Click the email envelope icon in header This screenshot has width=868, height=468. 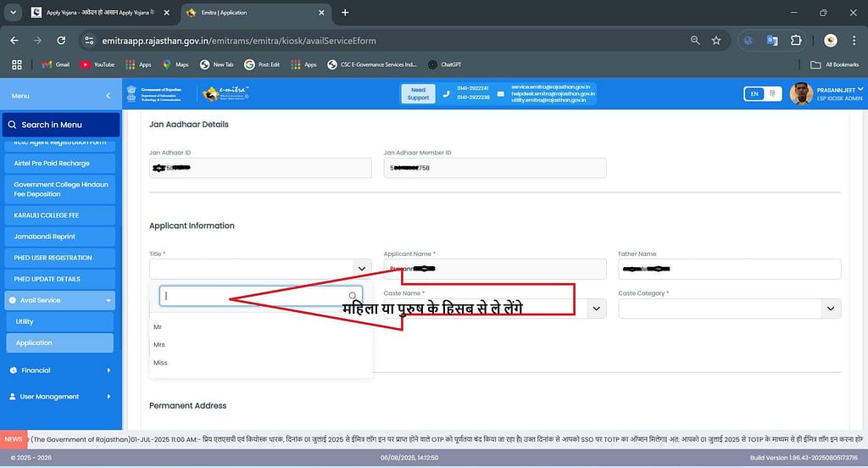tap(500, 94)
